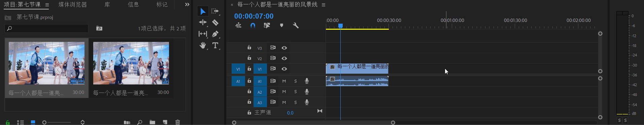Click thumbnail zoom slider handle
The image size is (644, 125).
click(x=44, y=122)
